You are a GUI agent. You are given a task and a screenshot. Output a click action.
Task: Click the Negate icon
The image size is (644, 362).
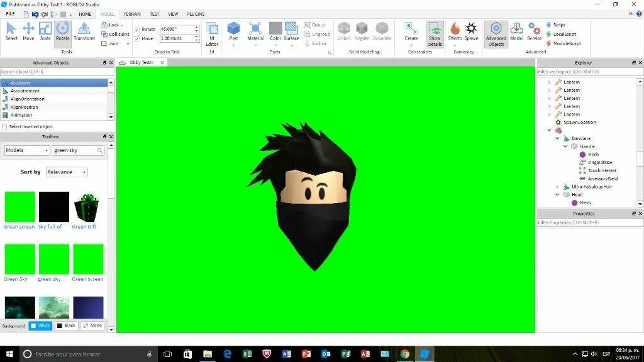362,31
